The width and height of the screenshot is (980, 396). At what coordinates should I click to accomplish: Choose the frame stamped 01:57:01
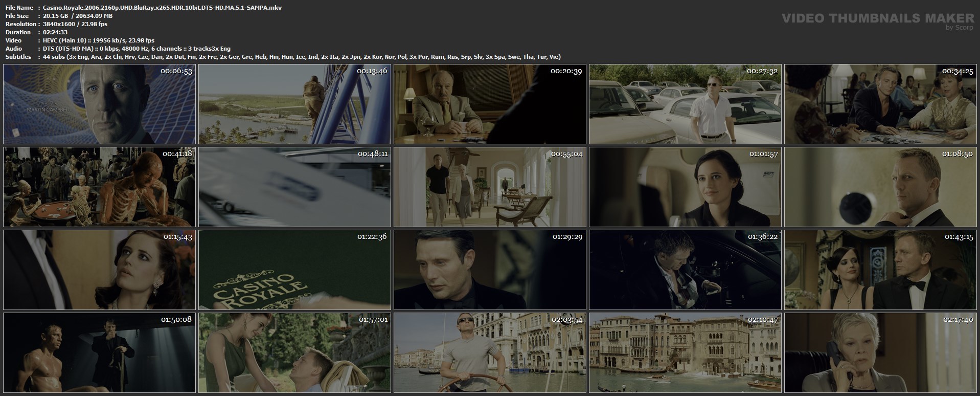[294, 353]
